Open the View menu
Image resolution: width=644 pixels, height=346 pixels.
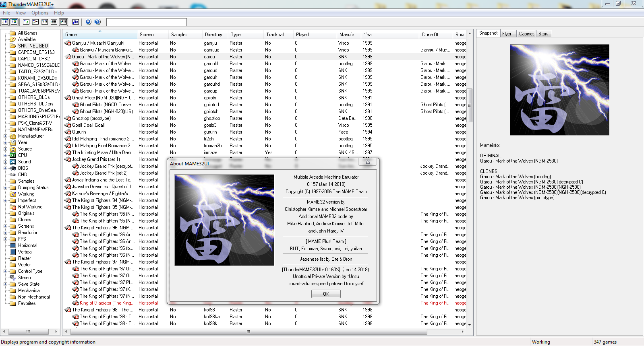(x=21, y=13)
